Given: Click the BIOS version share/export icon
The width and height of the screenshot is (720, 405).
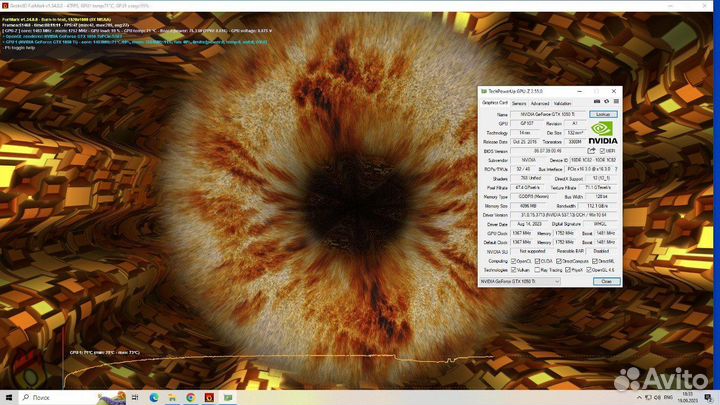Looking at the screenshot, I should point(591,150).
